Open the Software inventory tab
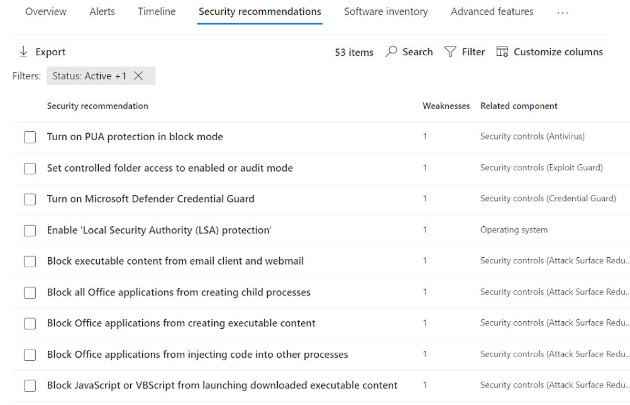 click(x=385, y=12)
